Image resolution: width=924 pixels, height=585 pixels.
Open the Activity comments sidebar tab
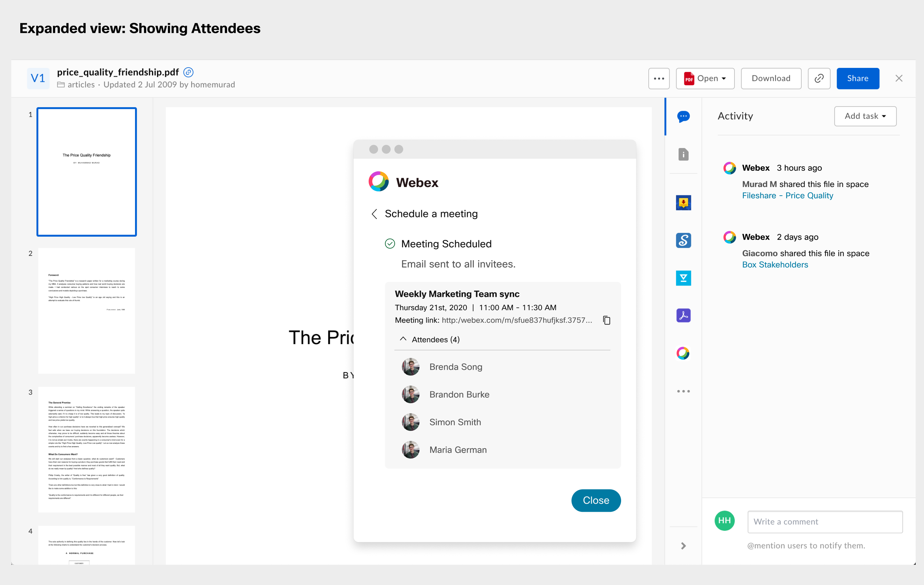(x=683, y=116)
